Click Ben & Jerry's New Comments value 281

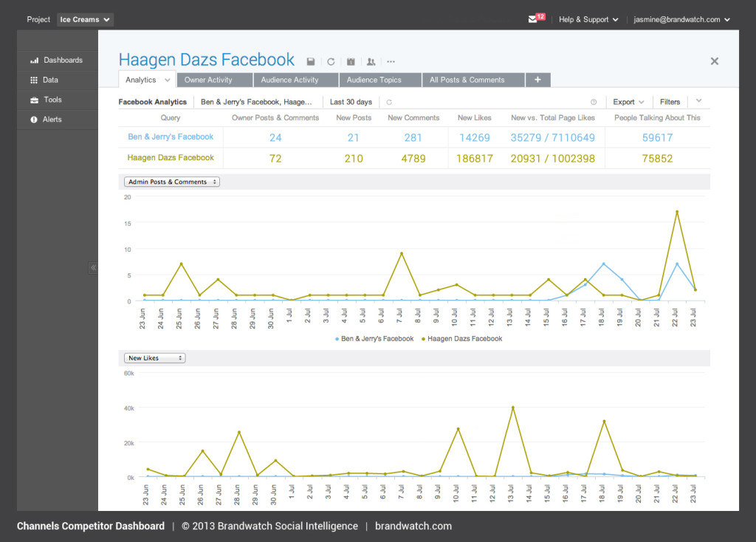[413, 138]
